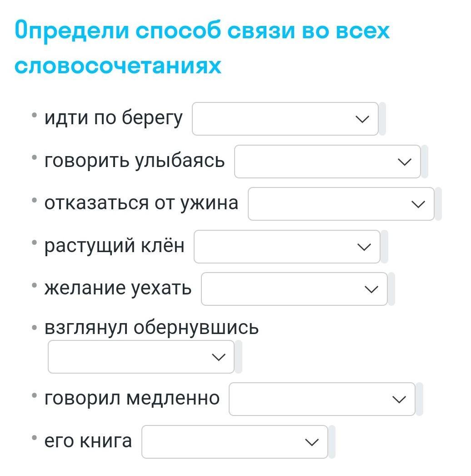The image size is (471, 476).
Task: Expand the dropdown for 'говорил медленно'
Action: click(321, 399)
